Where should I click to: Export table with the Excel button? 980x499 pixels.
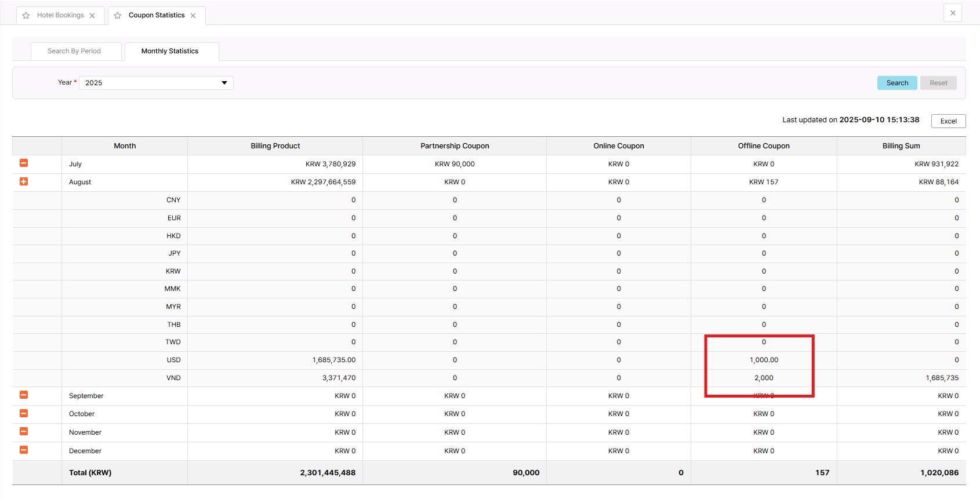948,121
